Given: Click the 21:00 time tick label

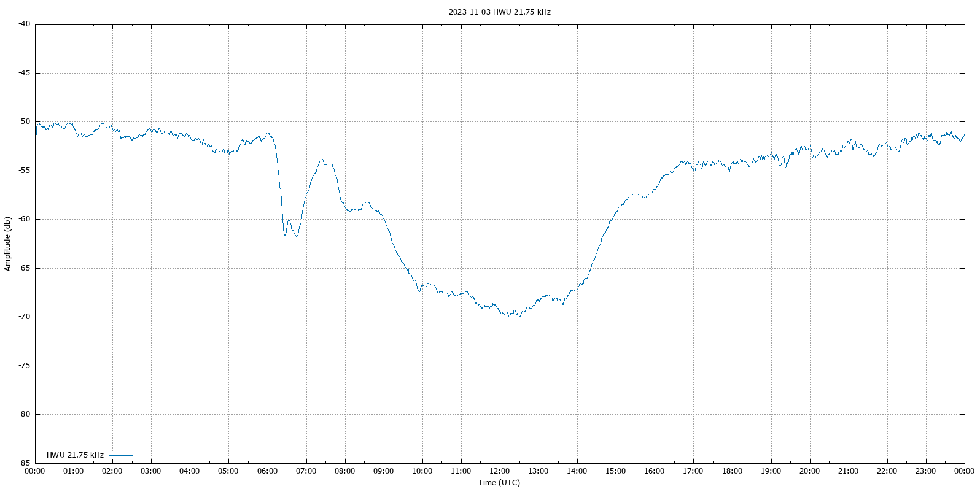Looking at the screenshot, I should [x=848, y=471].
